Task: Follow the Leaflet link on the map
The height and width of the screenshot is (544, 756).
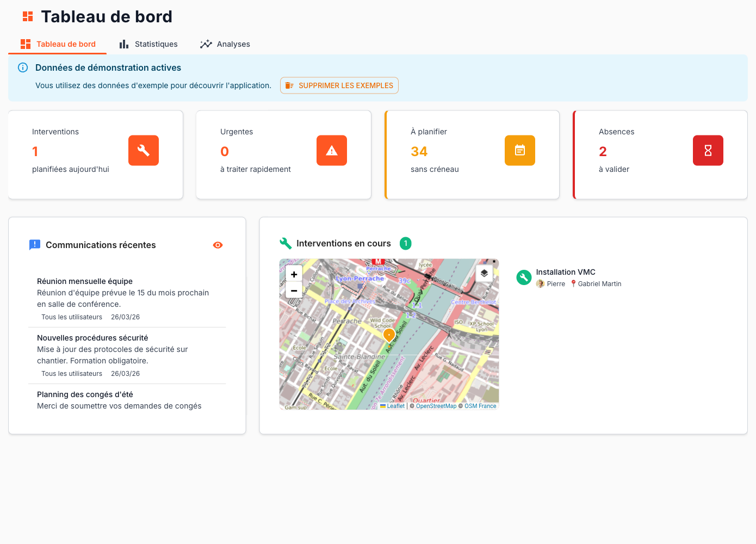Action: 395,406
